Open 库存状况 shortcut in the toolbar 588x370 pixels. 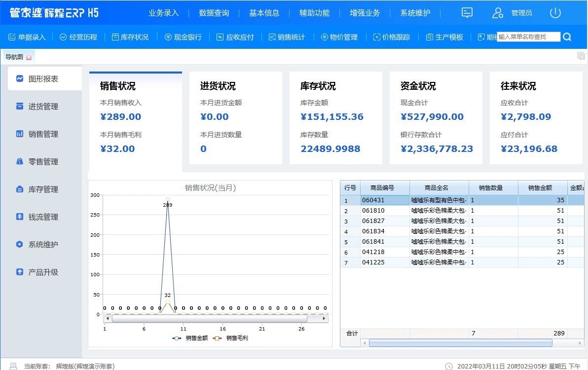pyautogui.click(x=130, y=37)
